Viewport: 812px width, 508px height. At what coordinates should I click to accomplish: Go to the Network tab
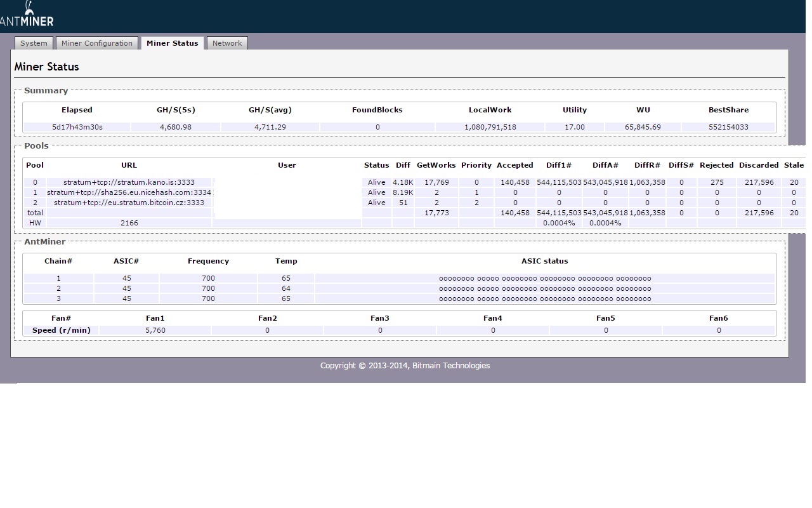227,43
